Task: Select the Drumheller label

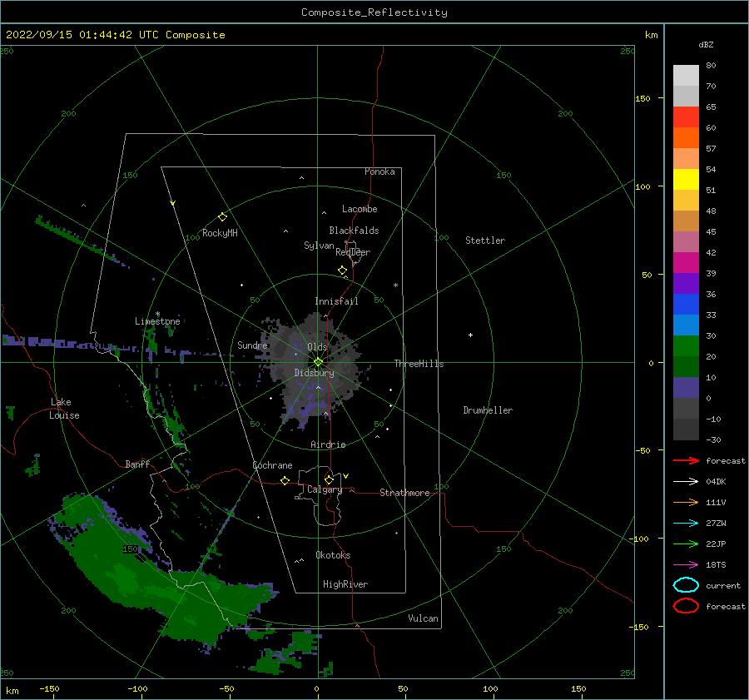Action: [x=488, y=410]
